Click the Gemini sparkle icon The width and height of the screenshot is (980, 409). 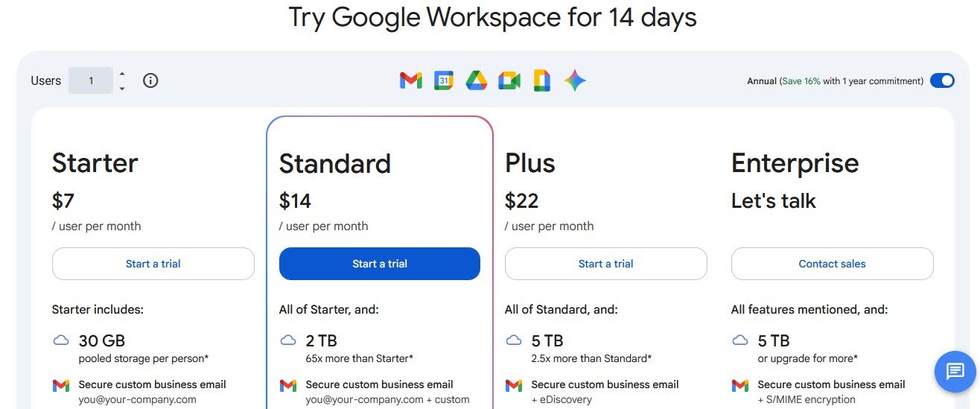575,80
